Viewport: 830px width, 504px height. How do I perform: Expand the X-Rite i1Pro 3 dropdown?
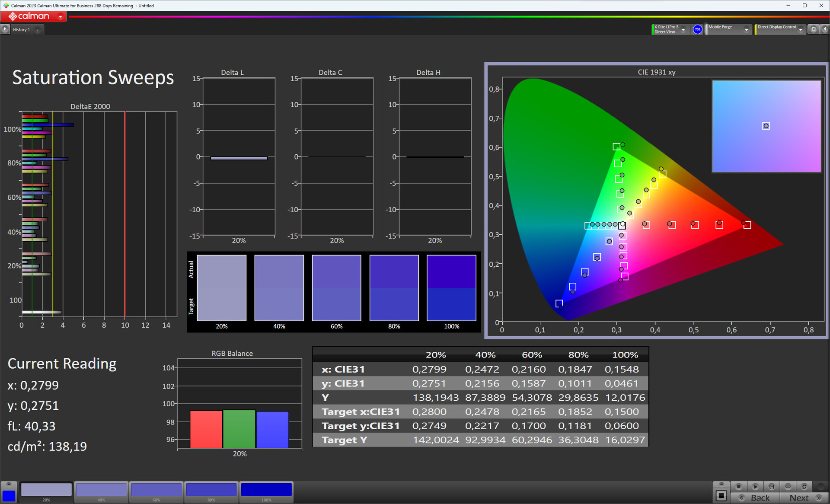(683, 29)
